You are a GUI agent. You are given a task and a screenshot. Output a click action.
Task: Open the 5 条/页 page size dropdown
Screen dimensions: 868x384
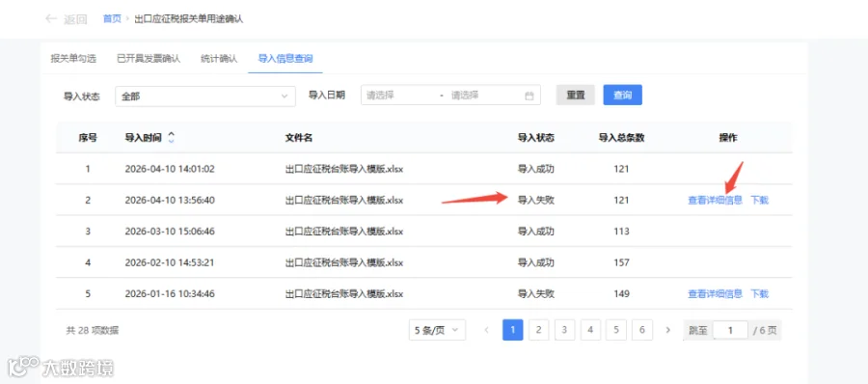pos(437,330)
